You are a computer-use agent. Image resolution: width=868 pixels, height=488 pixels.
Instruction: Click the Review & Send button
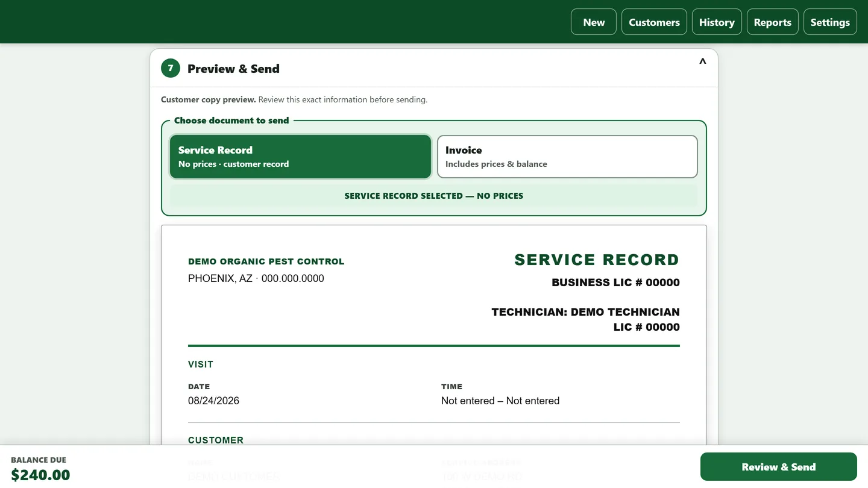(x=778, y=467)
